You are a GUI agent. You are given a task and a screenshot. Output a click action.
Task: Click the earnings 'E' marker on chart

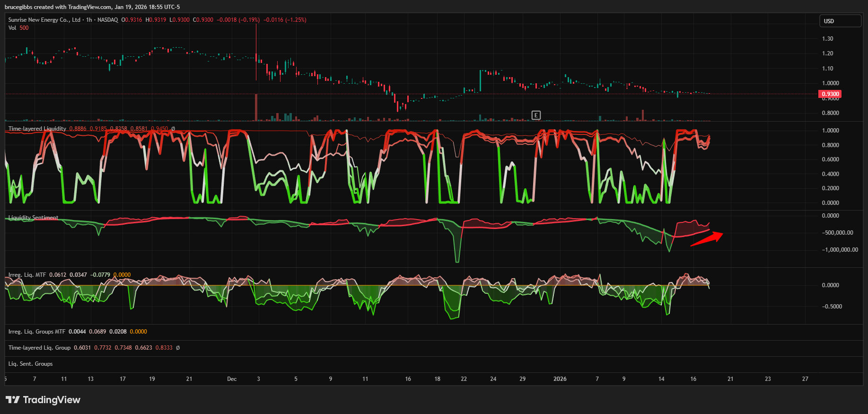536,115
